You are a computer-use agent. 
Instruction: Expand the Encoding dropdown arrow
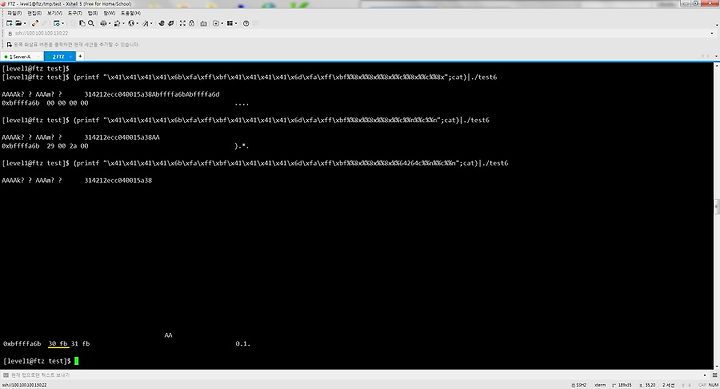pyautogui.click(x=137, y=23)
